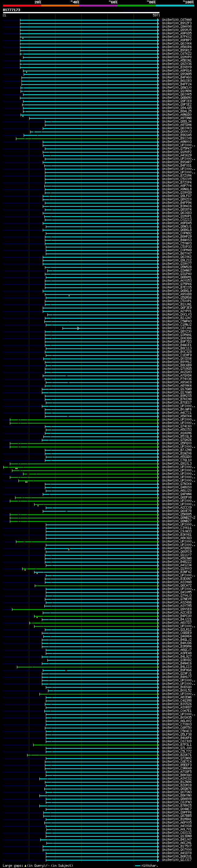Select the UniRef100_A4CTI1 label
197x868 pixels.
[176, 412]
